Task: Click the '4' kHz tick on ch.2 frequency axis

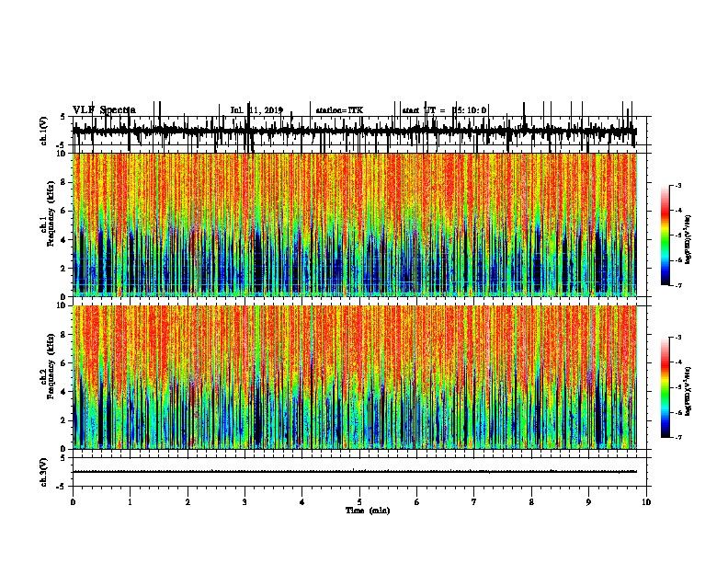Action: click(64, 392)
